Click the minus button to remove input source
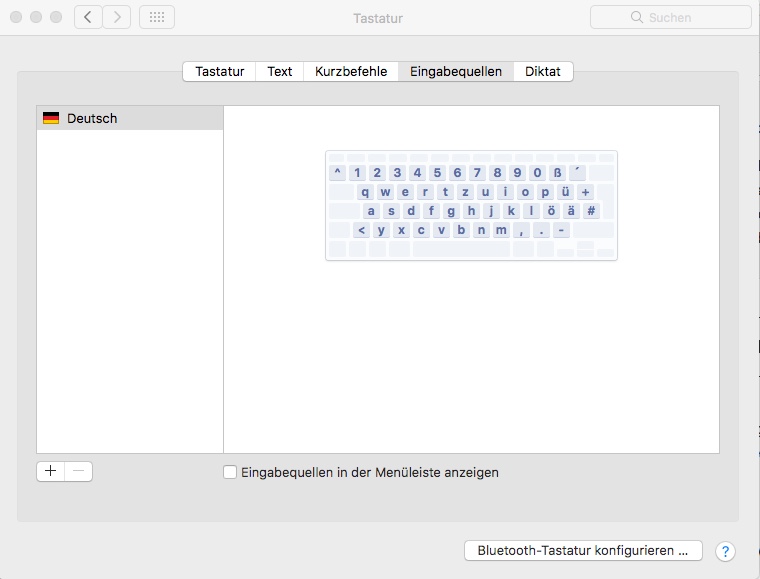The width and height of the screenshot is (760, 579). [79, 471]
